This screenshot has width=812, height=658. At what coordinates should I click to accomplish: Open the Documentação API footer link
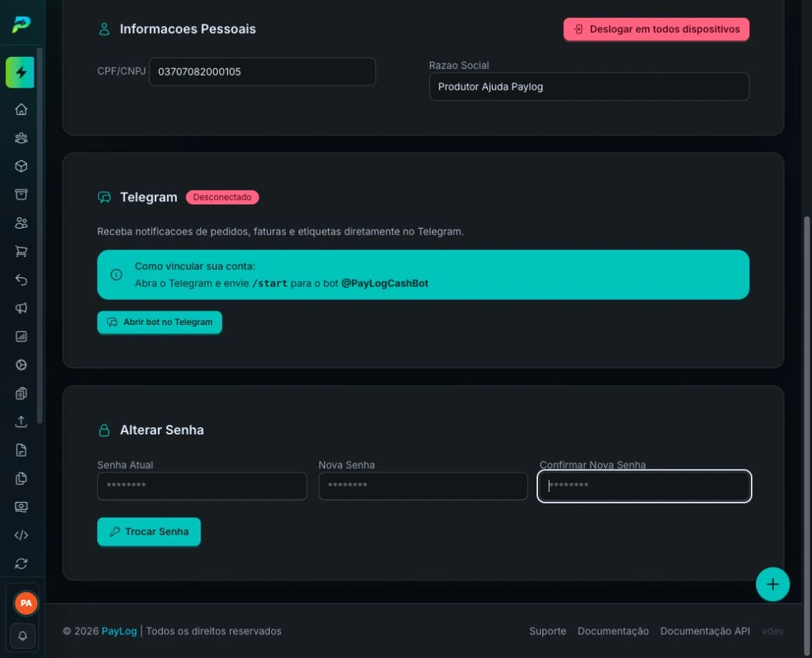pos(705,631)
